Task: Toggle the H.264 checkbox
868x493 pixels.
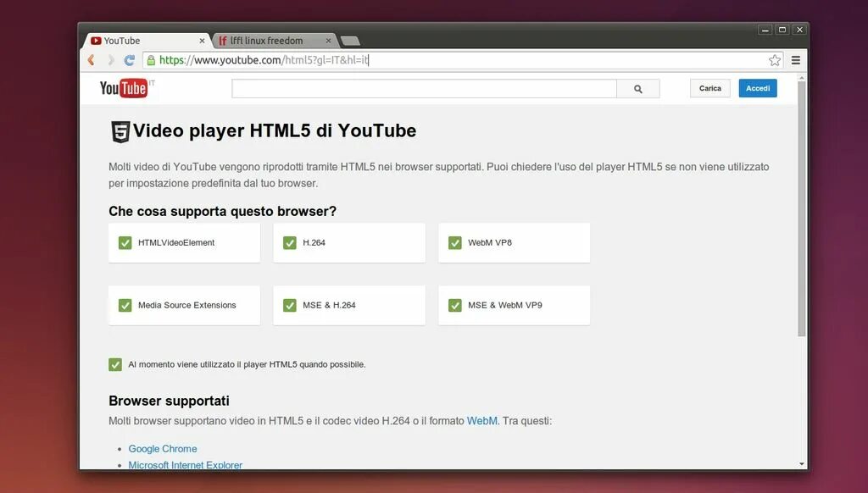Action: [290, 242]
